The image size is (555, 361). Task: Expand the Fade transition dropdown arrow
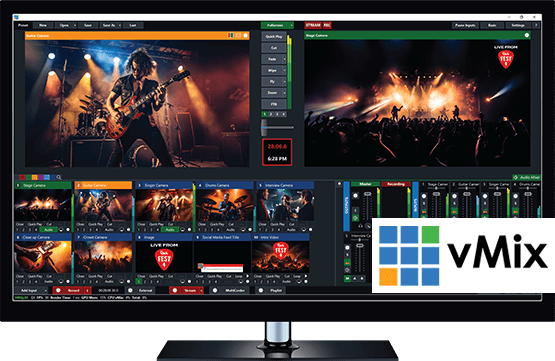click(x=284, y=59)
